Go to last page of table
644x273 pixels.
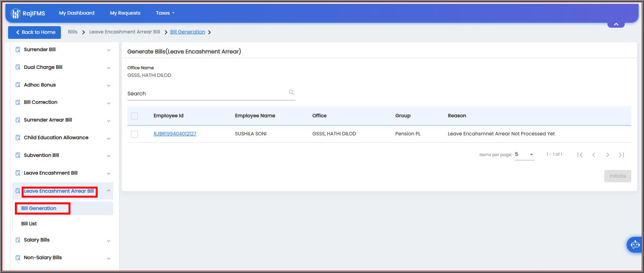point(621,155)
